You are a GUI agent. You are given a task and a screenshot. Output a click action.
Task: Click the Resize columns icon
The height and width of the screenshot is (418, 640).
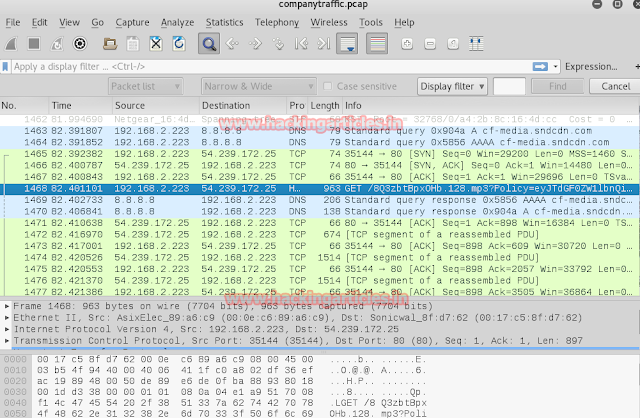click(476, 44)
